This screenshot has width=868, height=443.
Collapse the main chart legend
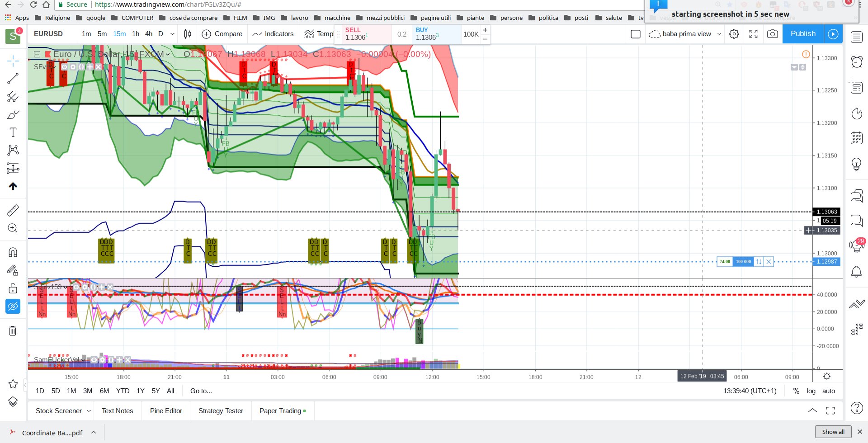(37, 54)
